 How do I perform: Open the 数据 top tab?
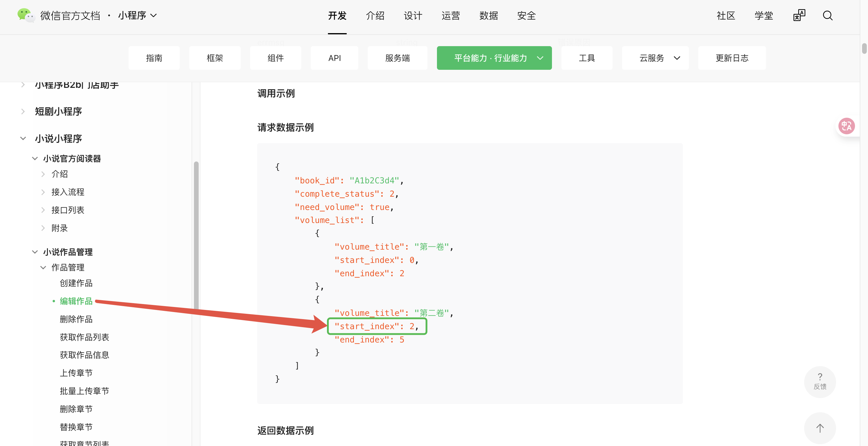pyautogui.click(x=488, y=15)
